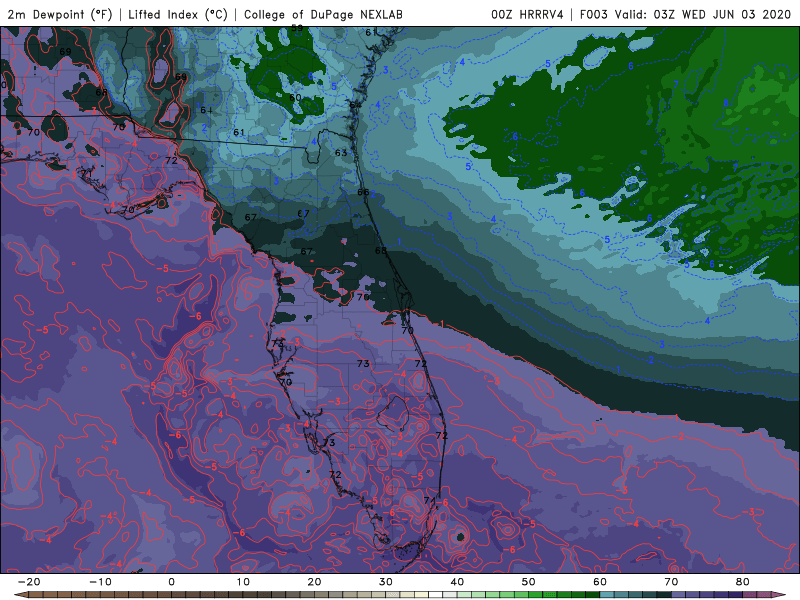This screenshot has height=600, width=800.
Task: Click the '60' dewpoint value on map
Action: [x=295, y=97]
